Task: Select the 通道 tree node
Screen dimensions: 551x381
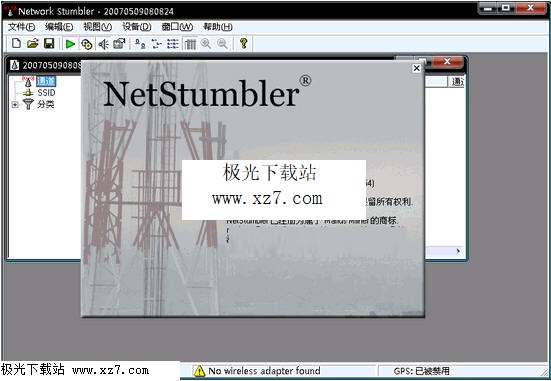Action: 46,82
